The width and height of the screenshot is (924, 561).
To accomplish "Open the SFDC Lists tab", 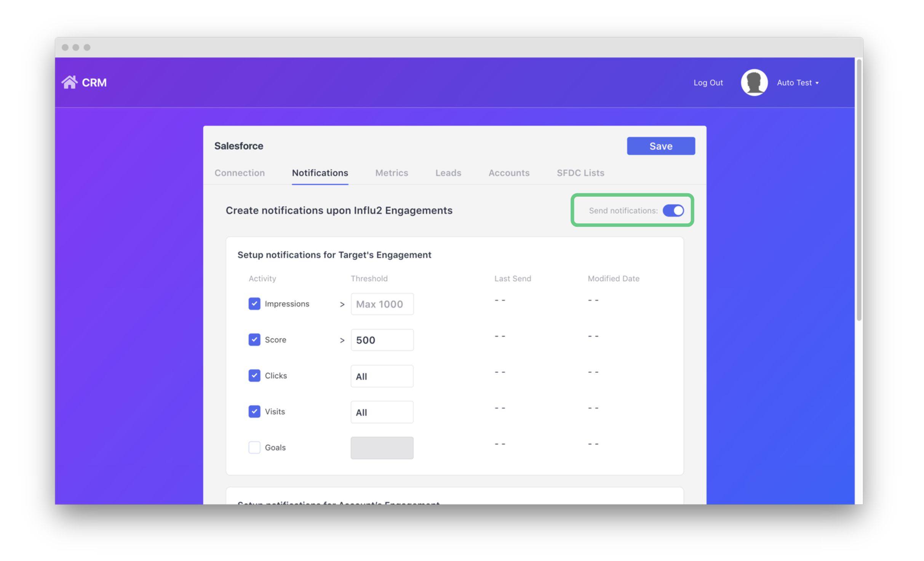I will tap(580, 173).
